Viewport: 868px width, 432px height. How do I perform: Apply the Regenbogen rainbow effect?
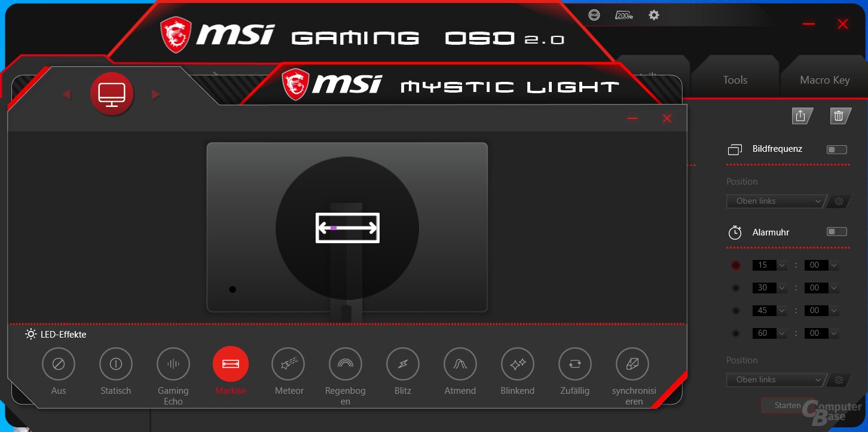[x=346, y=364]
